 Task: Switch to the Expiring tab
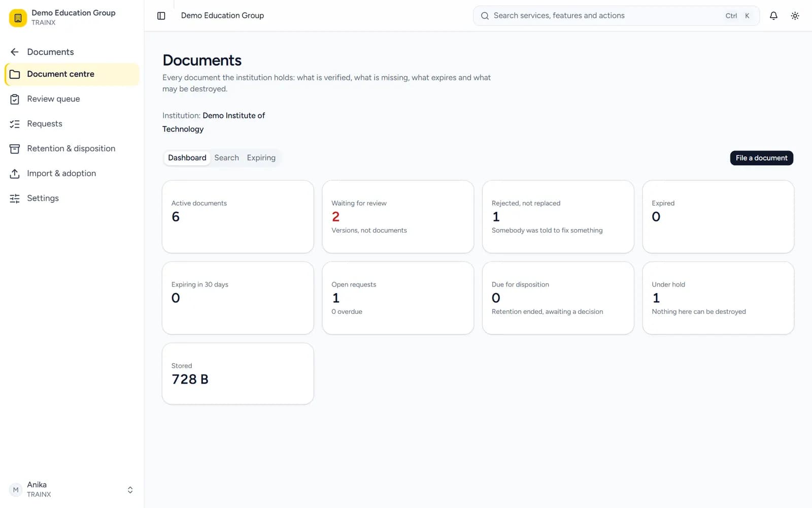(x=261, y=158)
